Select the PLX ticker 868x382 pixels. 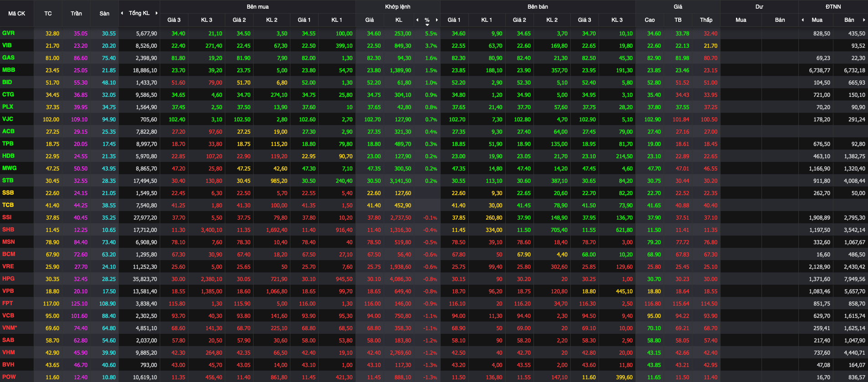(x=8, y=107)
